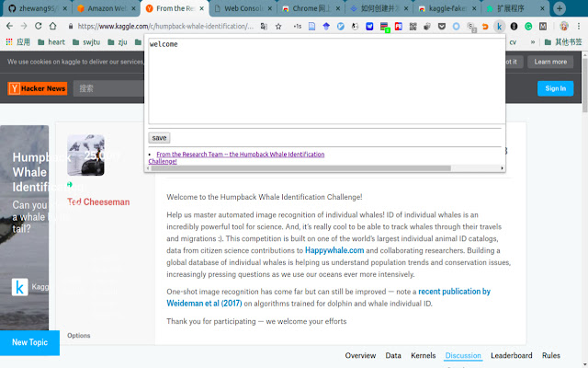
Task: Open the Discussion competition tab
Action: pyautogui.click(x=463, y=356)
